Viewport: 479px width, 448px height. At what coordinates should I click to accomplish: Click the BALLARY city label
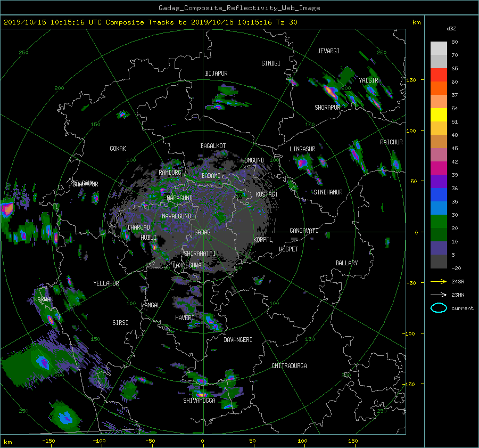coord(346,263)
